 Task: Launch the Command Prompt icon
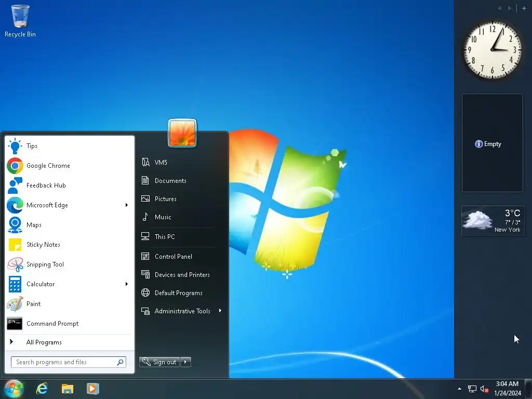point(15,324)
